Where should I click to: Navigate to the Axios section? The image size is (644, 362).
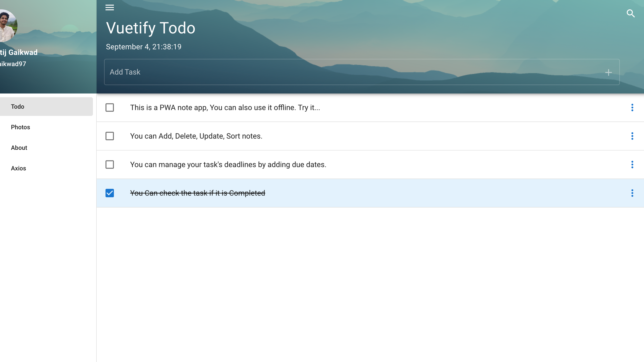pos(18,168)
